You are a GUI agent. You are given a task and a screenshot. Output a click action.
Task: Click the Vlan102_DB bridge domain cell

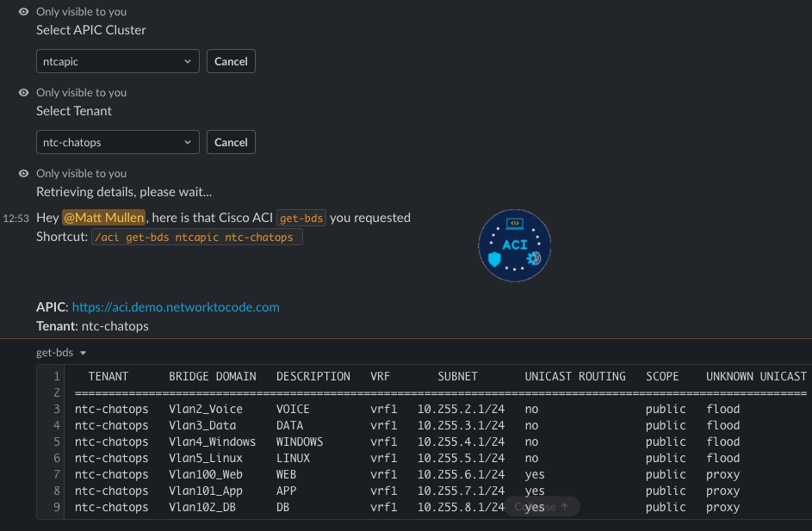202,507
